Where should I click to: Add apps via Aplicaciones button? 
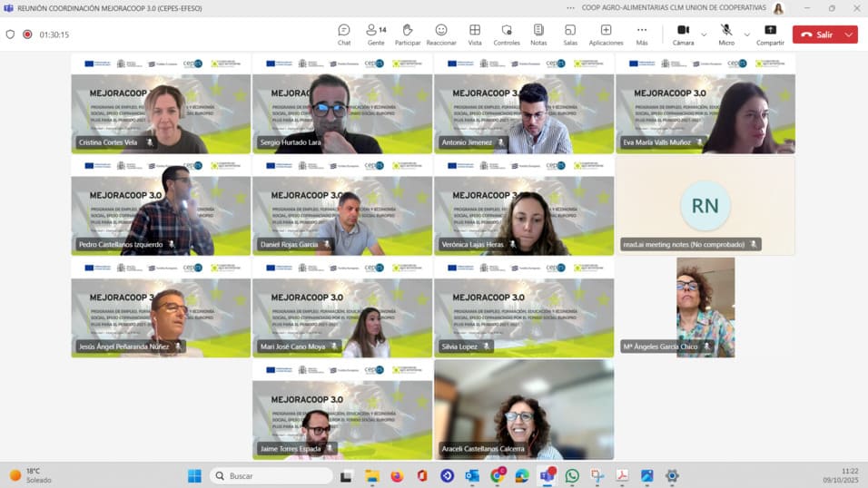[606, 34]
